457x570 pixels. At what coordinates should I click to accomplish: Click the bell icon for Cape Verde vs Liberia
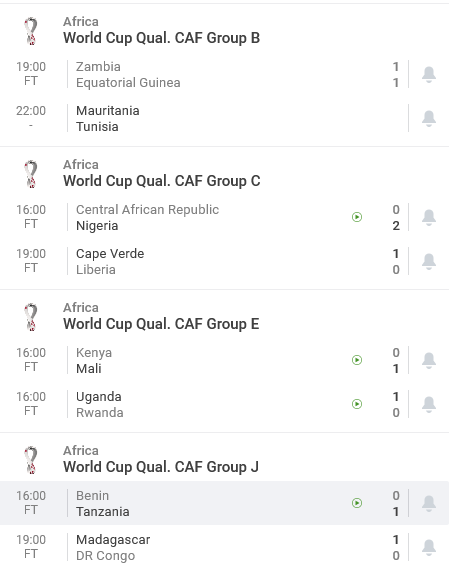coord(429,261)
